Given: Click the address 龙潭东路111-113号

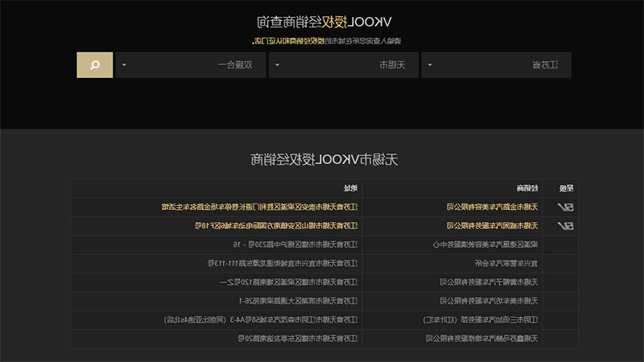Looking at the screenshot, I should coord(283,264).
